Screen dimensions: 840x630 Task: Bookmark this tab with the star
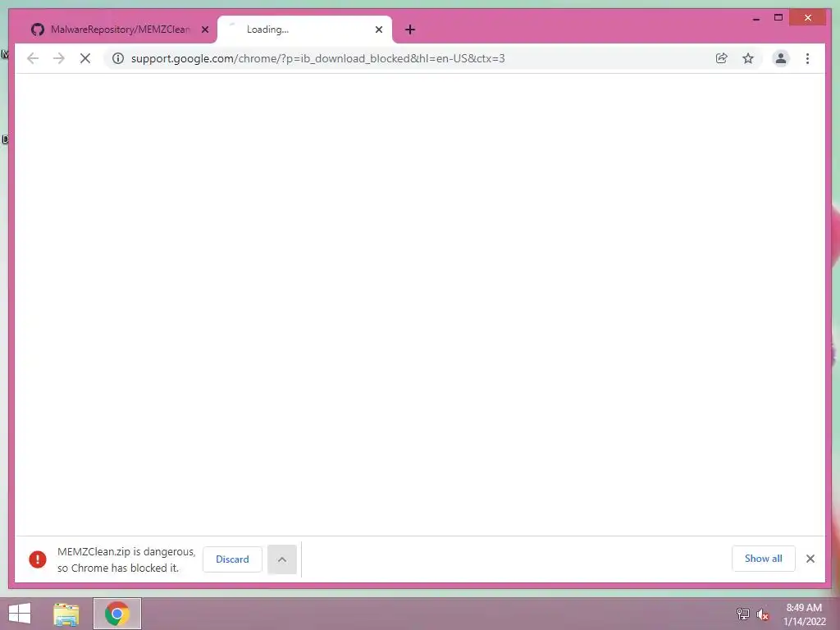748,58
